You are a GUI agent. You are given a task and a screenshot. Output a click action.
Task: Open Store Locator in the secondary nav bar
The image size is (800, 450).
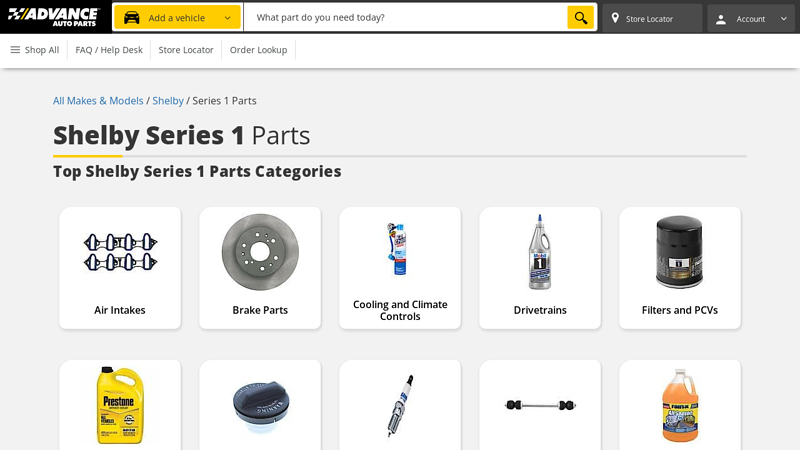[186, 50]
